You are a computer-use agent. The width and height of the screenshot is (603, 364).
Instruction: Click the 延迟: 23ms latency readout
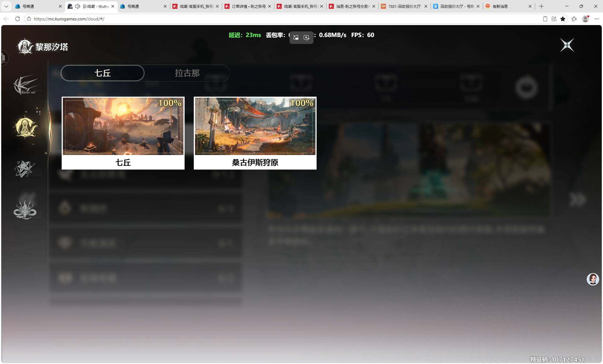click(x=245, y=35)
